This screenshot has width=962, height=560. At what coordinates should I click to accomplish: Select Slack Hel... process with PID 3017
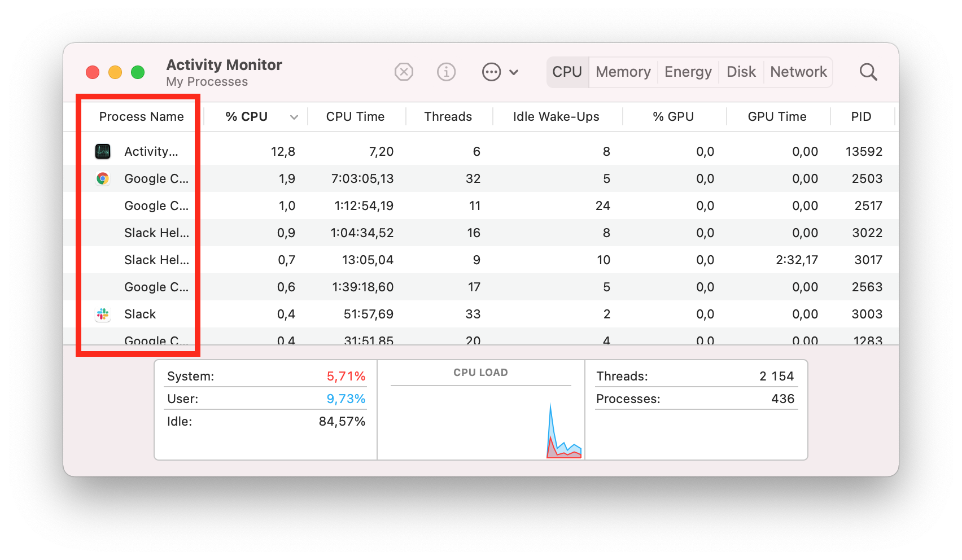point(156,260)
